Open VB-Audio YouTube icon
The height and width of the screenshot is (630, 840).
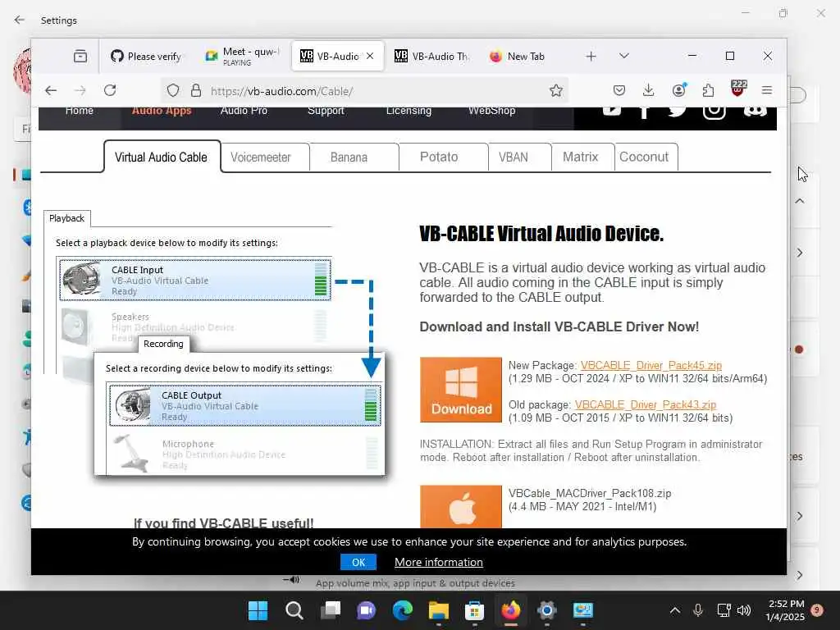(612, 111)
